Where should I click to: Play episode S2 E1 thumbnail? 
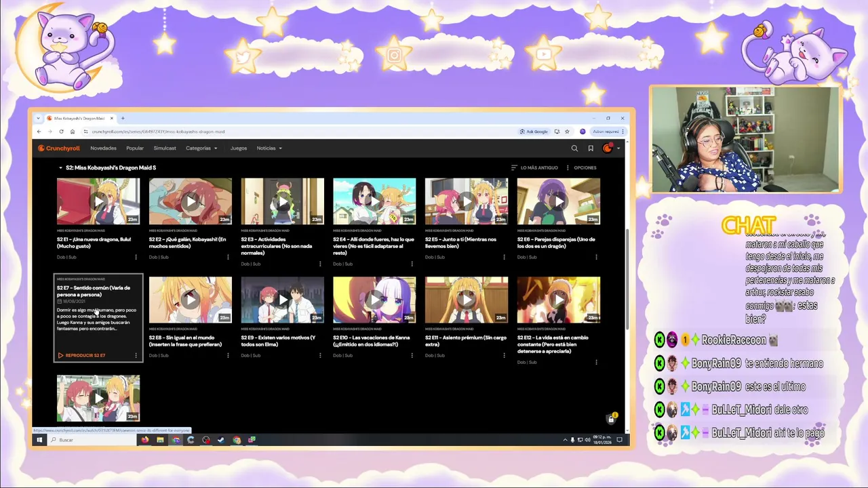coord(98,201)
